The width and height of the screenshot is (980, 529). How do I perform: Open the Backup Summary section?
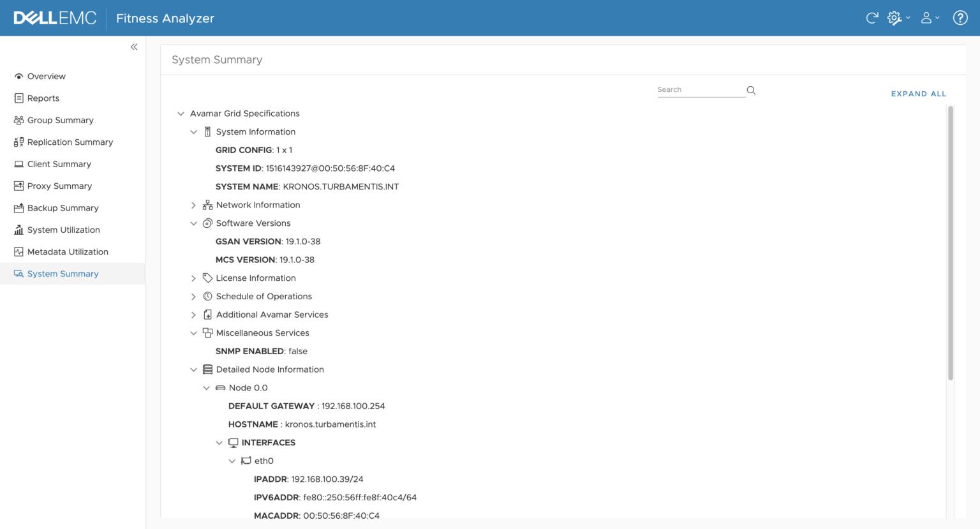tap(63, 207)
